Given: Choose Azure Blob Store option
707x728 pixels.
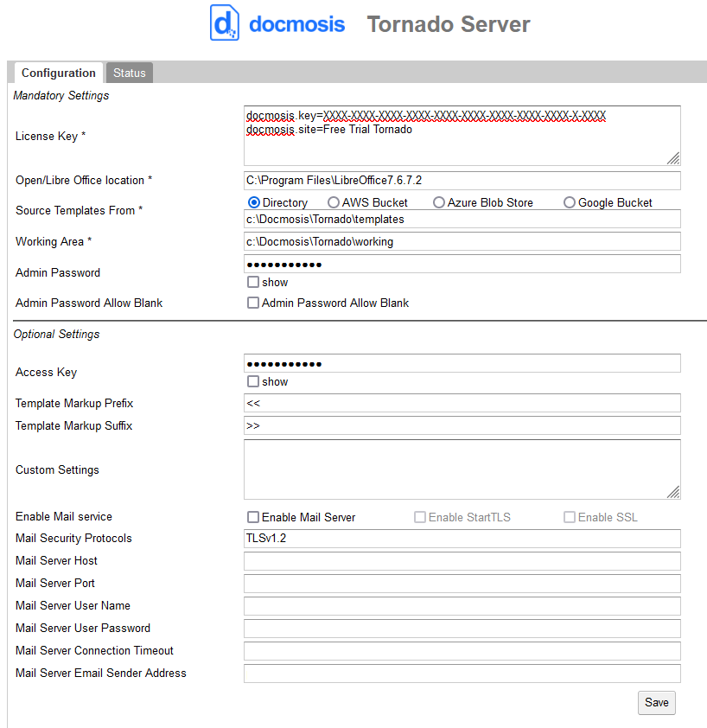Looking at the screenshot, I should 439,202.
